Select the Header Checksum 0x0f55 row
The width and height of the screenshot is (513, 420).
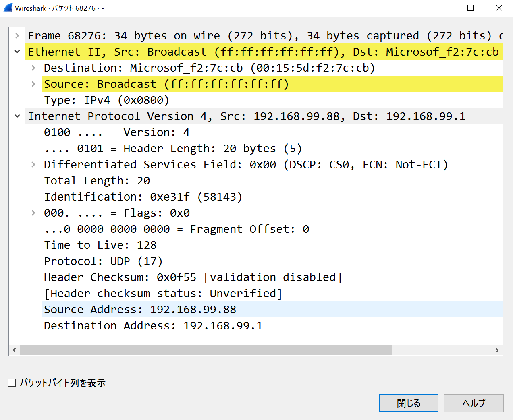(x=193, y=277)
